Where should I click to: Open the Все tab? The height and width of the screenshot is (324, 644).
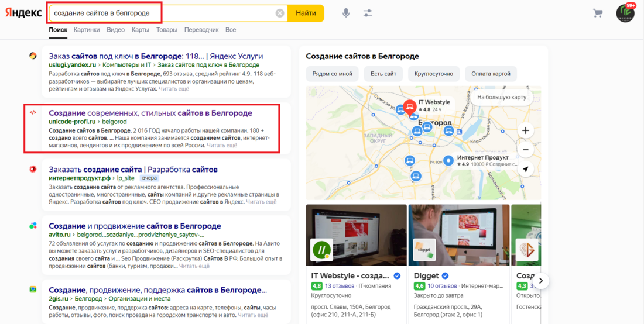(231, 30)
